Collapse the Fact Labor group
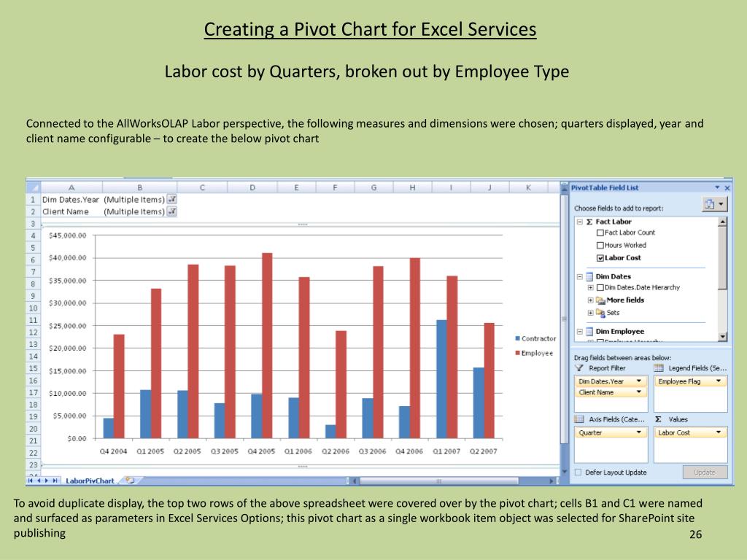The height and width of the screenshot is (560, 747). [580, 222]
